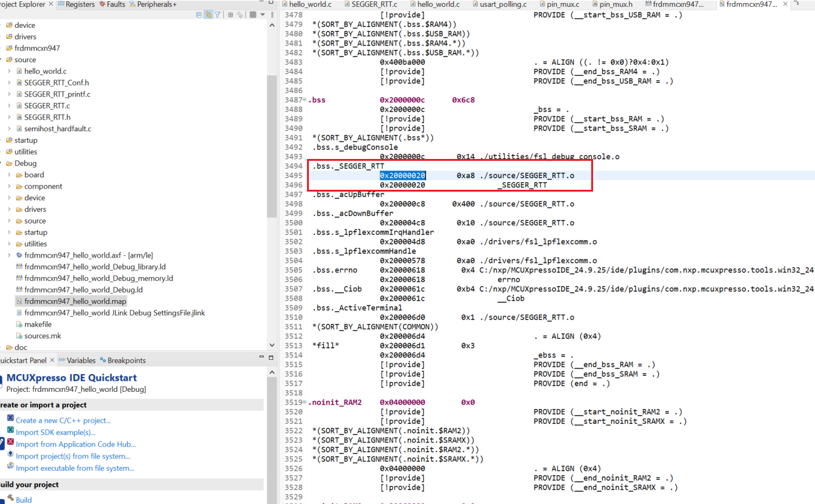Click Import SDK example(s) link
The width and height of the screenshot is (815, 504).
point(55,433)
